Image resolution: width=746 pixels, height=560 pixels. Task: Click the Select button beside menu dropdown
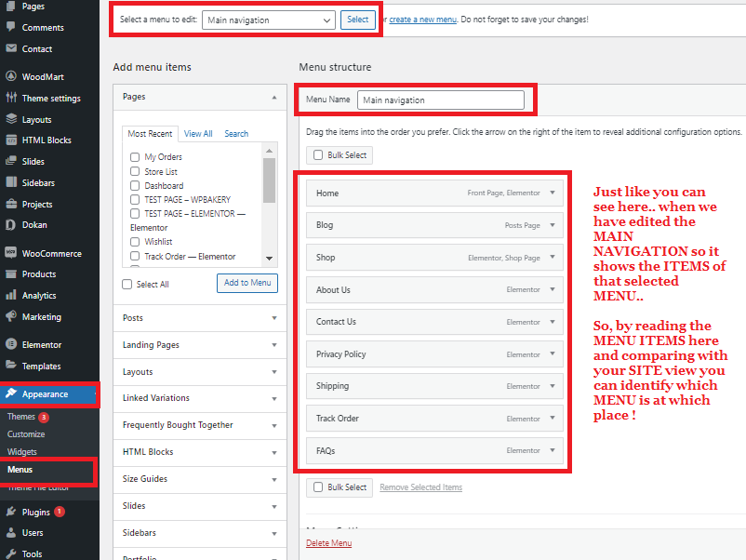358,20
